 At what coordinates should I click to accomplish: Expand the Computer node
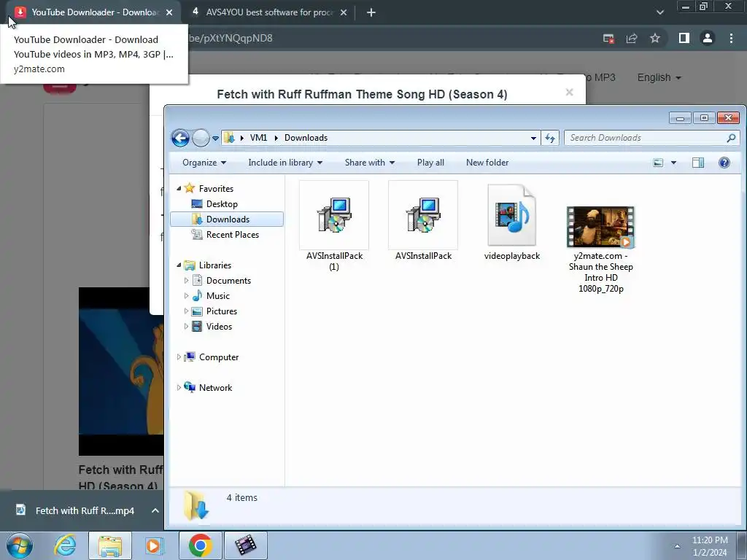[x=179, y=357]
